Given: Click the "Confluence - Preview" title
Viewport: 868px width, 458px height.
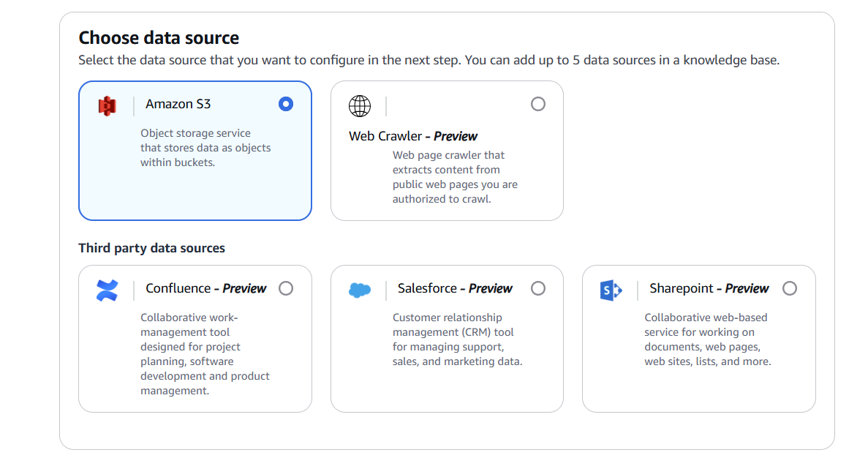Looking at the screenshot, I should coord(206,288).
